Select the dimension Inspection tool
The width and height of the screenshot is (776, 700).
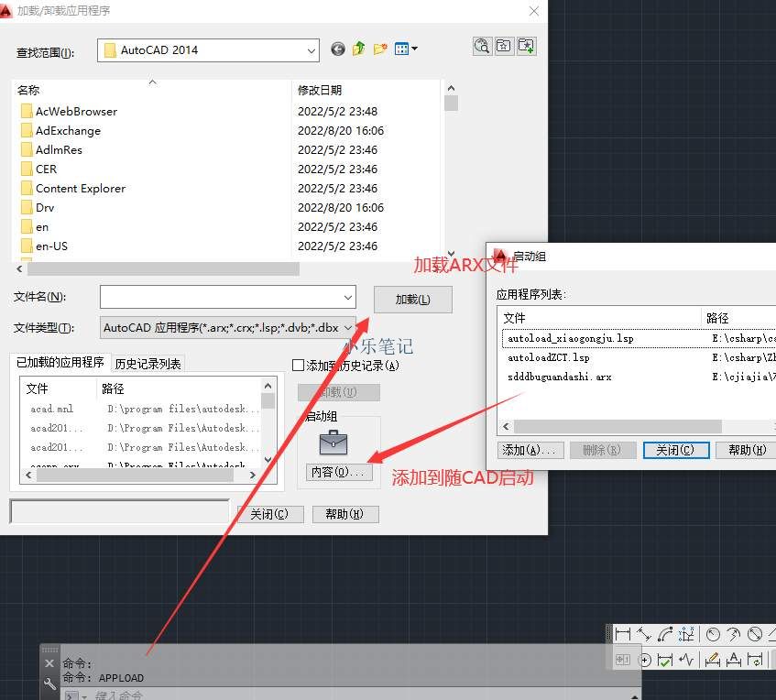665,660
